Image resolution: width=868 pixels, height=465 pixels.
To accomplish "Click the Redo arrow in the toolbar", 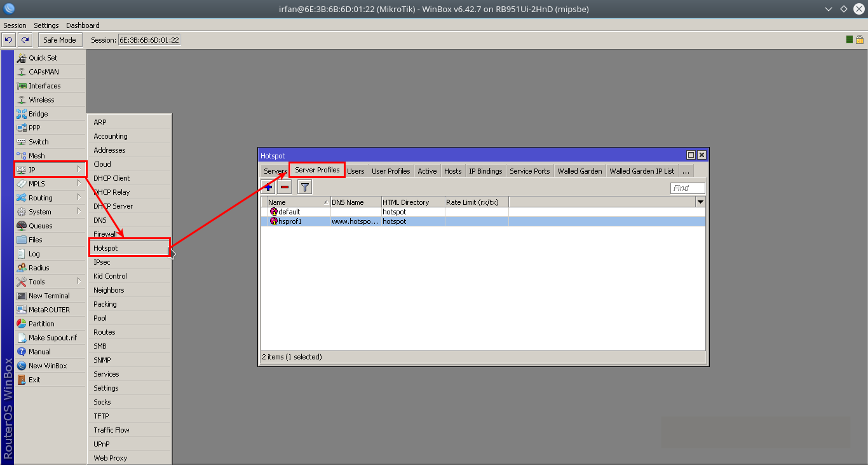I will pyautogui.click(x=25, y=40).
